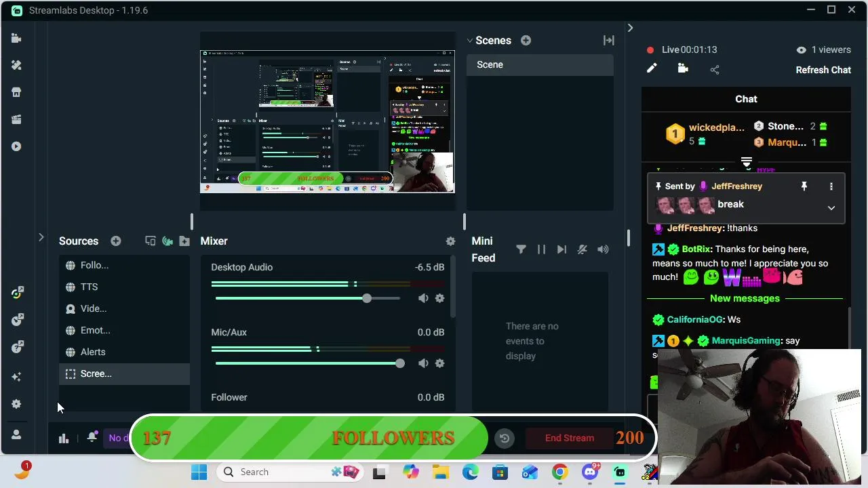The height and width of the screenshot is (488, 868).
Task: Open the user account icon
Action: point(16,434)
